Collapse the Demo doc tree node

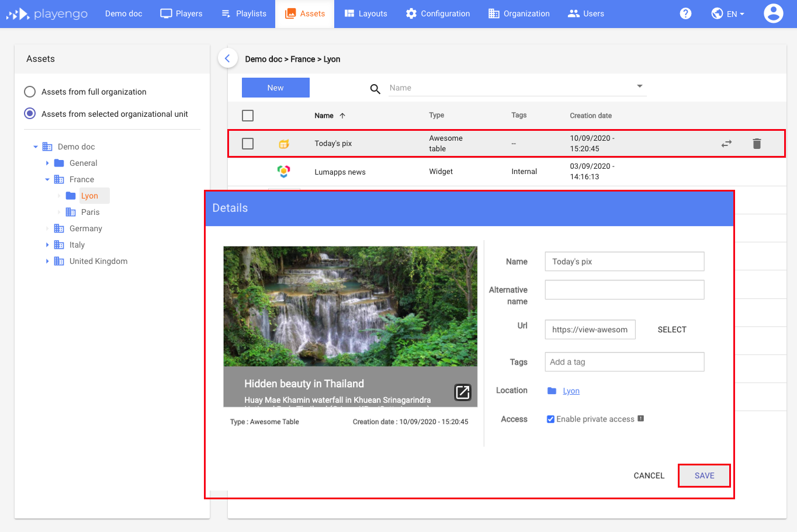tap(36, 146)
